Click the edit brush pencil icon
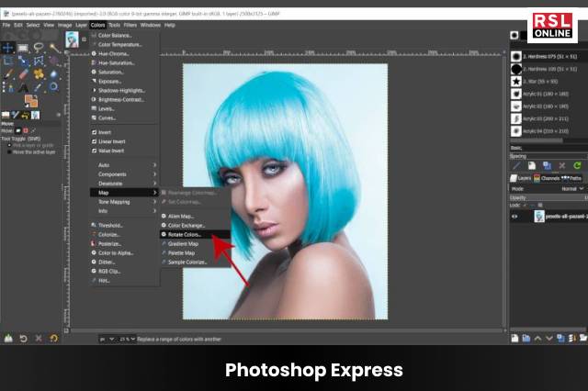 (516, 165)
